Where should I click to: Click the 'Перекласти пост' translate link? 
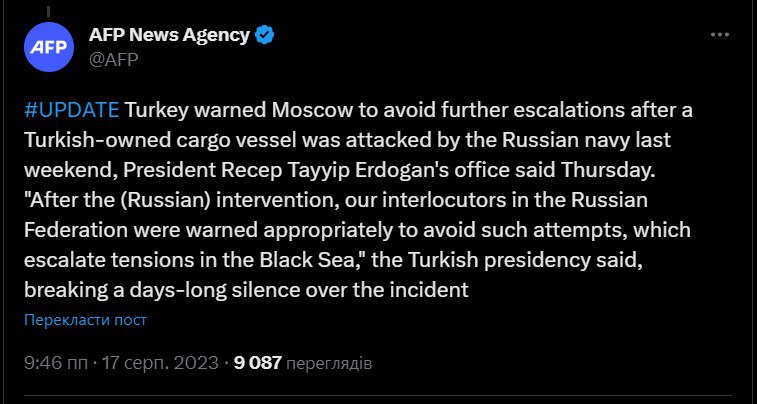click(x=85, y=320)
